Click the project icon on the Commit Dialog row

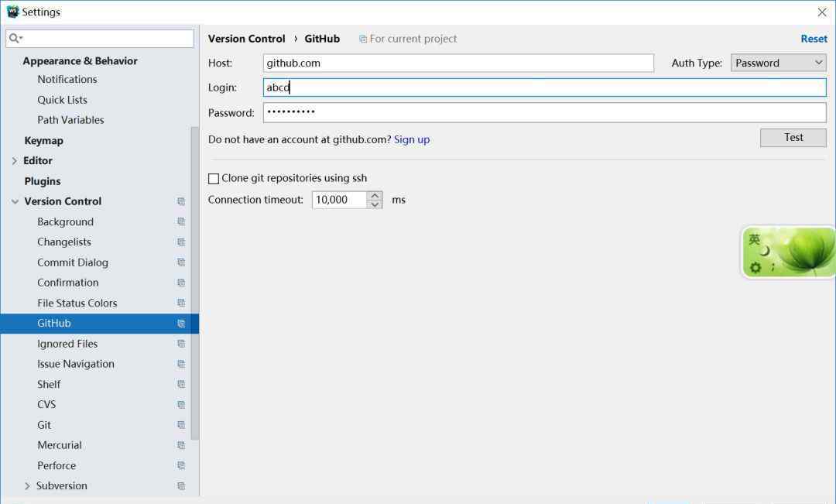[181, 262]
